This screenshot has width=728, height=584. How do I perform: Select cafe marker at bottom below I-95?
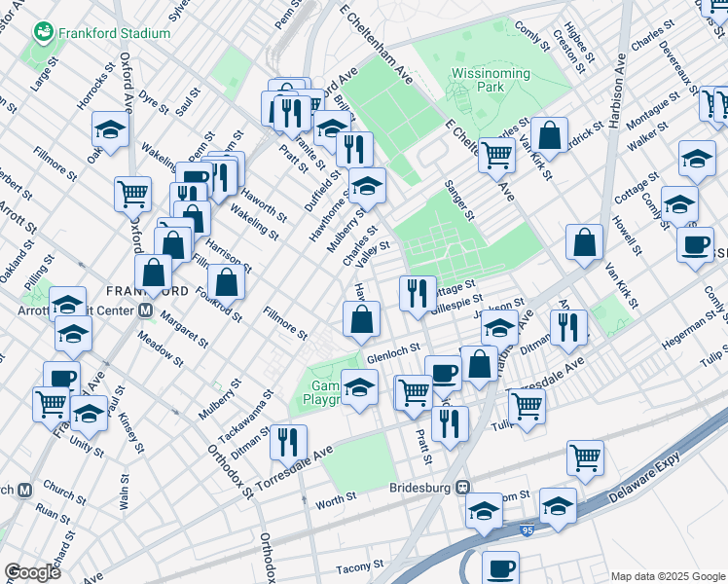tap(500, 567)
